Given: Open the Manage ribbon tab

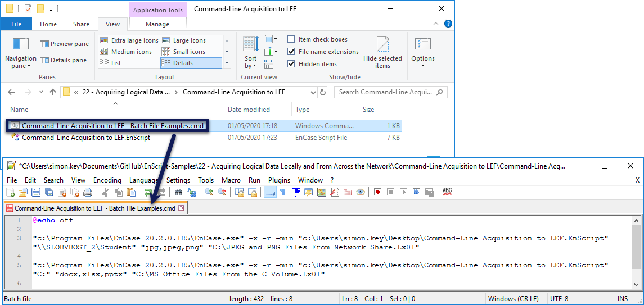Looking at the screenshot, I should click(157, 24).
